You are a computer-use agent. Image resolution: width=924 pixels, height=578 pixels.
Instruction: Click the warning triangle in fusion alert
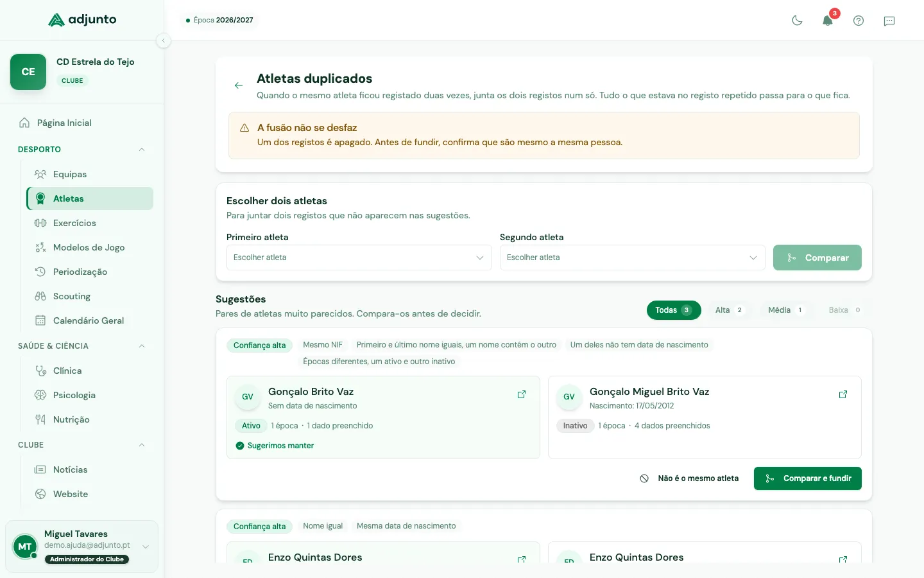(244, 128)
